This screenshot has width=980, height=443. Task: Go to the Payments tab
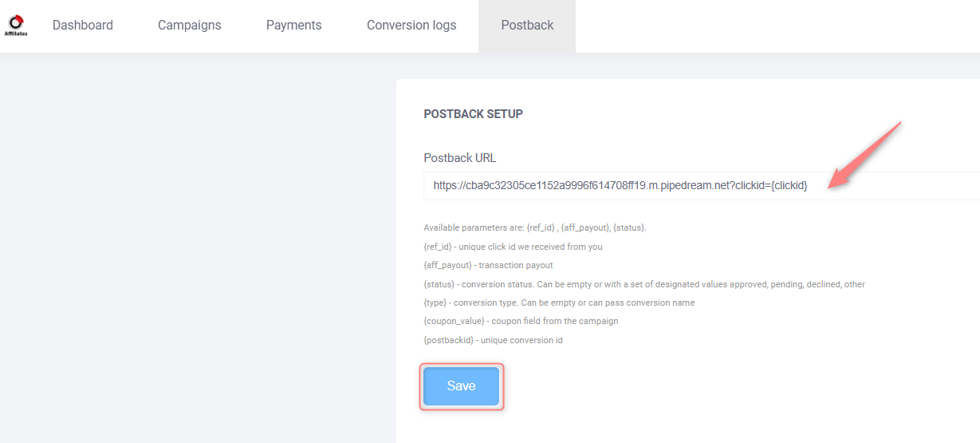294,26
